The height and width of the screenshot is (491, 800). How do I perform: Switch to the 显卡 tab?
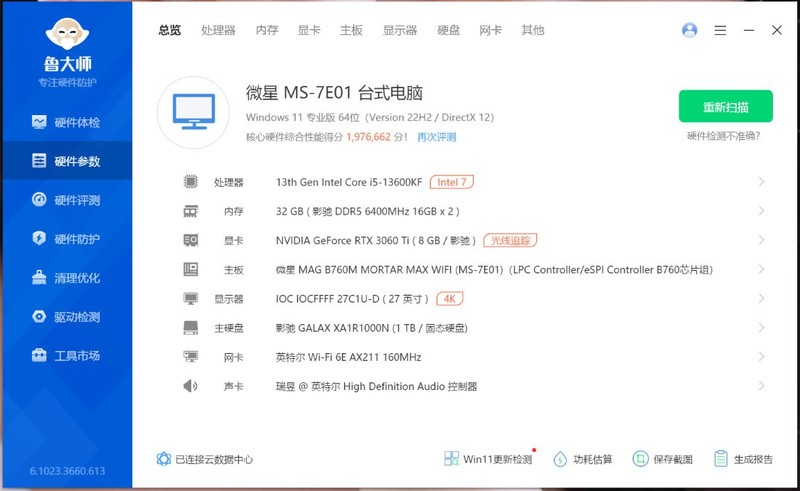point(309,30)
